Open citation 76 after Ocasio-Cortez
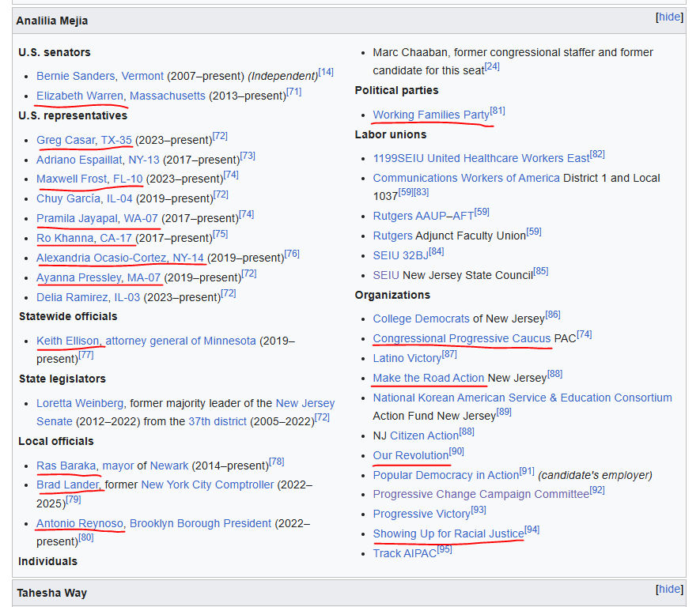Viewport: 700px width, 607px height. point(292,254)
